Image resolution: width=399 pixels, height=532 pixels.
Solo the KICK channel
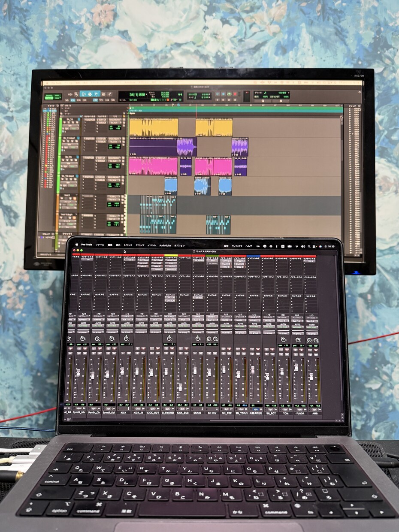coord(123,353)
